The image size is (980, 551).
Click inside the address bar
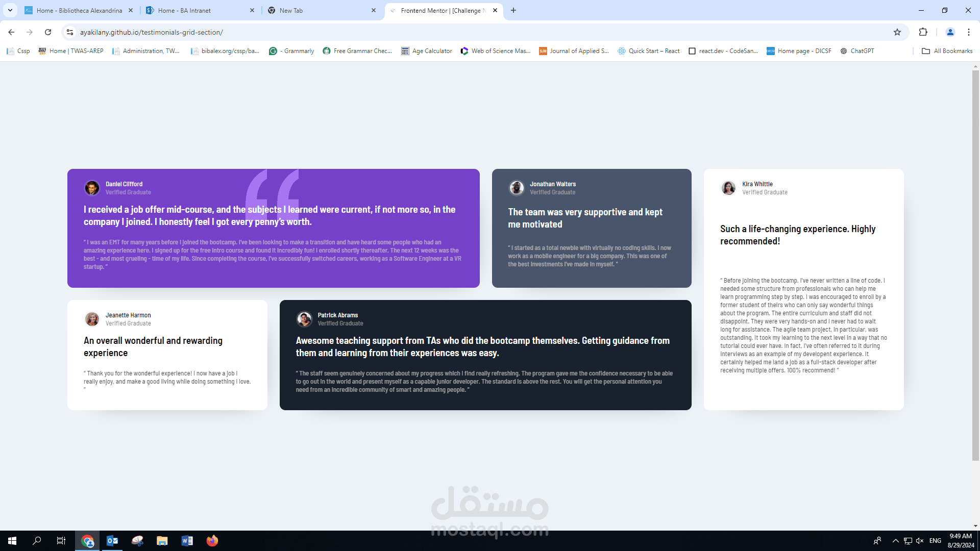(306, 32)
